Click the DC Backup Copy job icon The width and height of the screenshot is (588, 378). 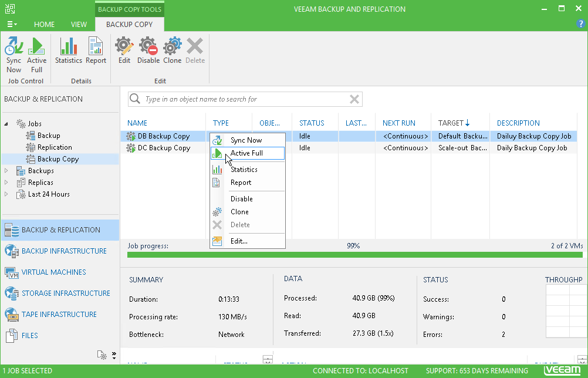131,148
